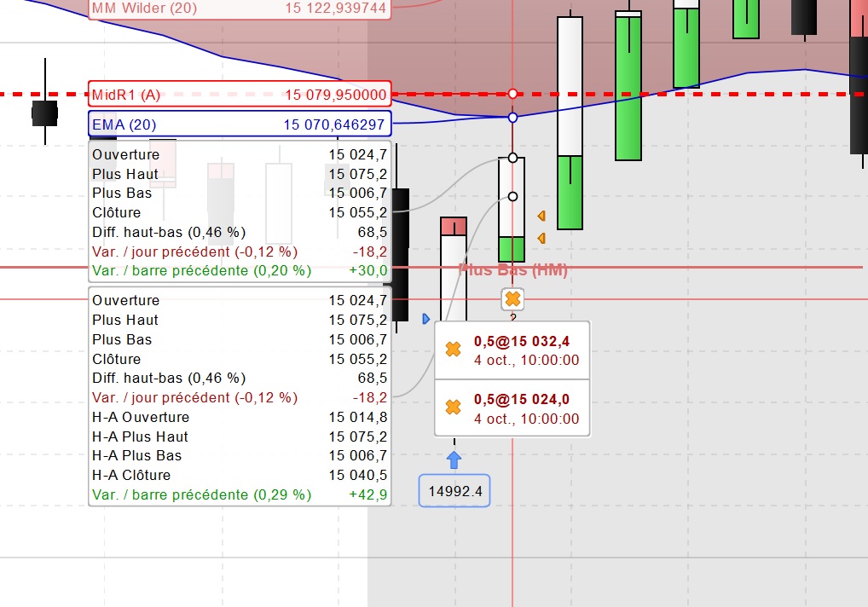Click the blue up arrow buy marker
Screen dimensions: 868x607
tap(454, 460)
